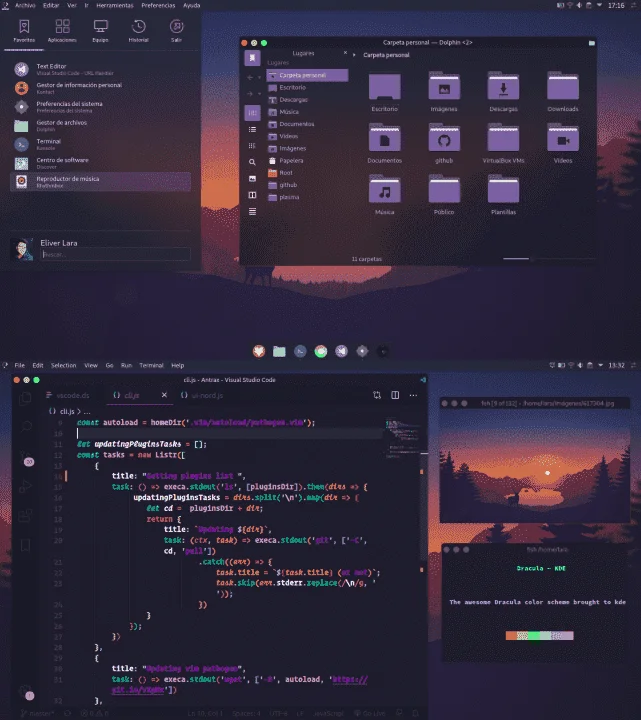Open VS Code Search activity bar icon
The image size is (641, 720).
coord(26,427)
